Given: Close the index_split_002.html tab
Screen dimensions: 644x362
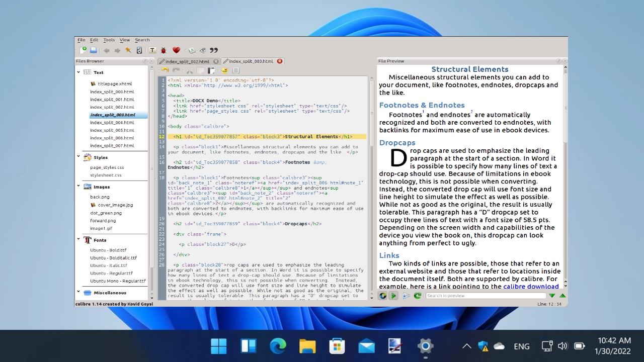Looking at the screenshot, I should tap(216, 61).
